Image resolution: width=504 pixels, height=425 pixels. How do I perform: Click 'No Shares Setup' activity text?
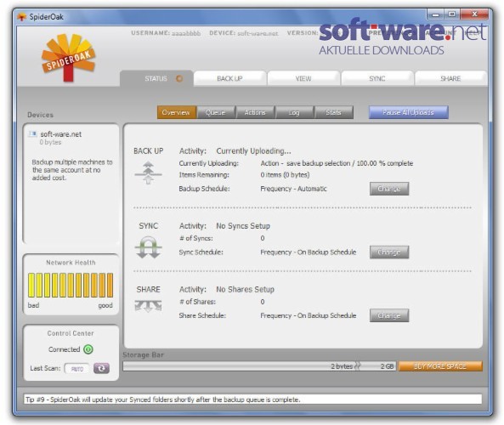tap(246, 289)
